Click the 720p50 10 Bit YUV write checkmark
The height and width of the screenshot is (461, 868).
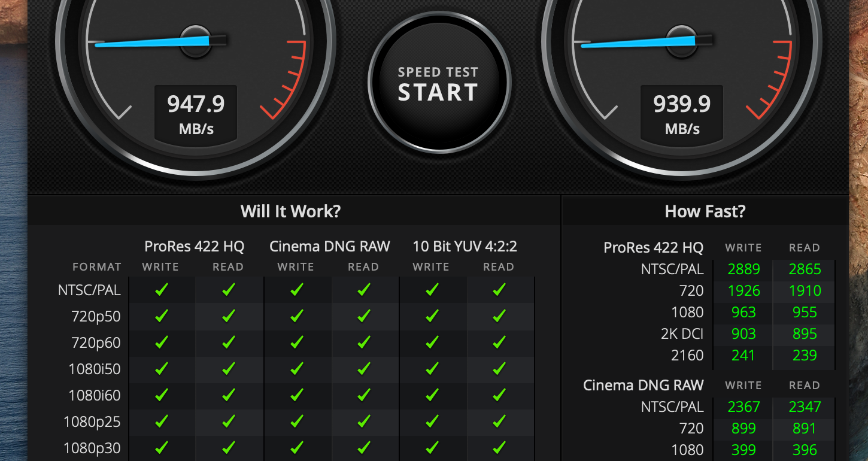point(432,317)
